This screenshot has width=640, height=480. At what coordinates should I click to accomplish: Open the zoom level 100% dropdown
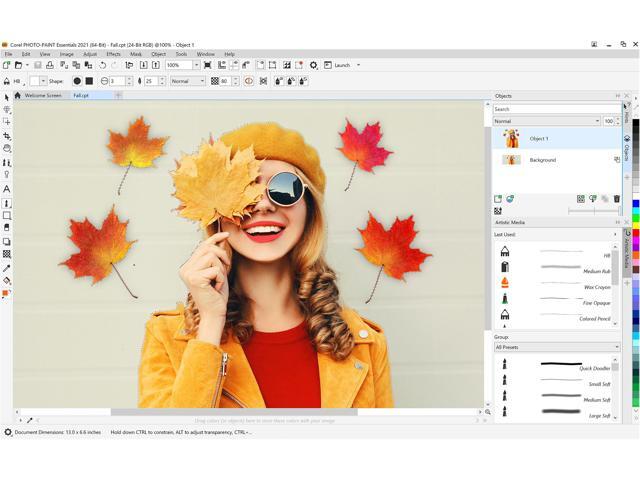(196, 65)
